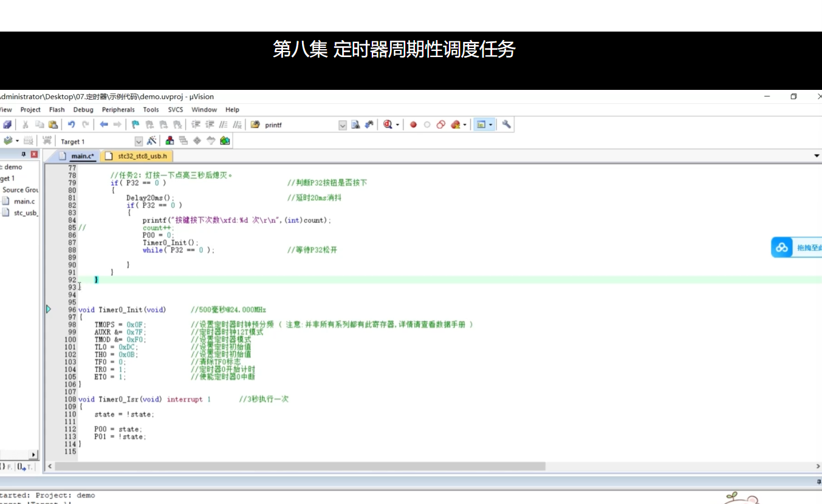Image resolution: width=822 pixels, height=504 pixels.
Task: Start a debug session
Action: pyautogui.click(x=388, y=124)
